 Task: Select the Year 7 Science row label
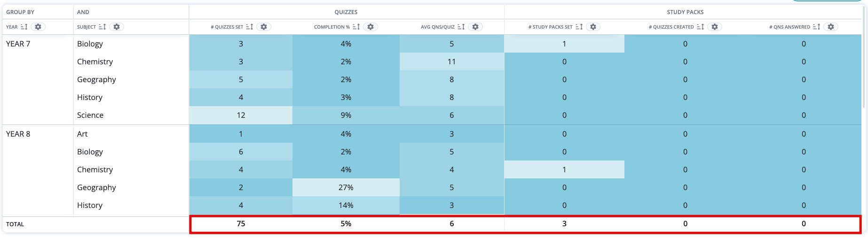pos(90,115)
